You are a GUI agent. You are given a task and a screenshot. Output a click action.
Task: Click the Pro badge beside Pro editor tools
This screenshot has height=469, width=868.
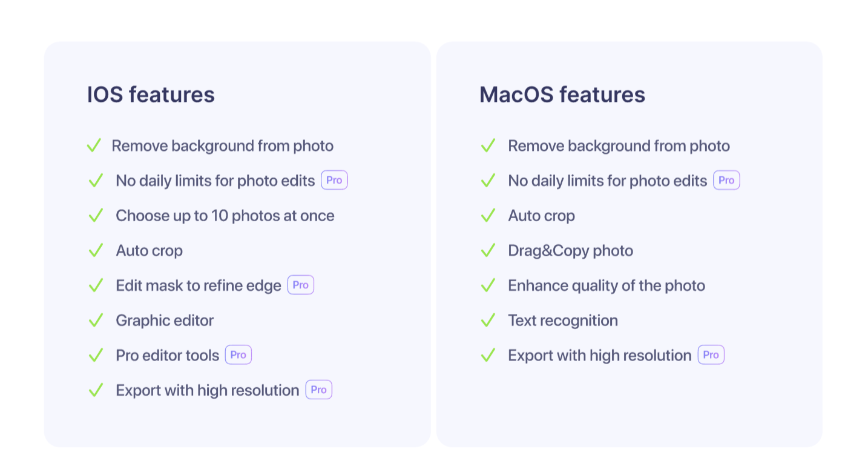(x=238, y=355)
